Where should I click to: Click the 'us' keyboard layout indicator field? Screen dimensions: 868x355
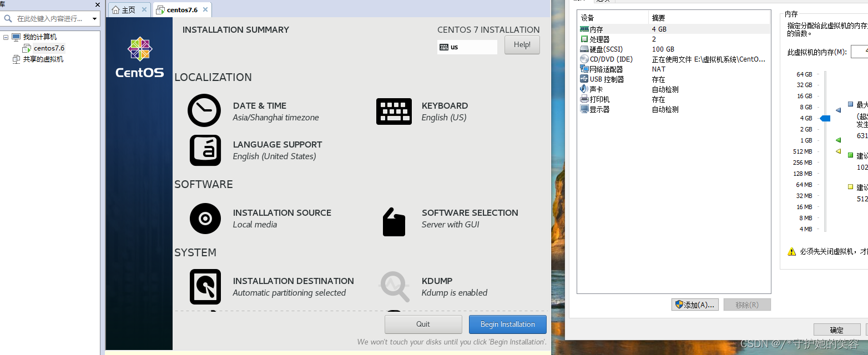(467, 47)
